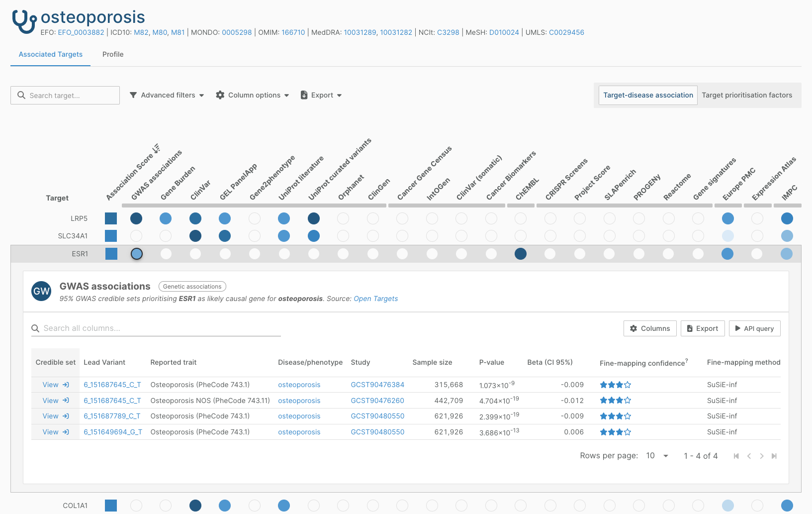Expand the SLC34A1 ClinVar evidence cell
Viewport: 812px width, 514px height.
pos(195,236)
